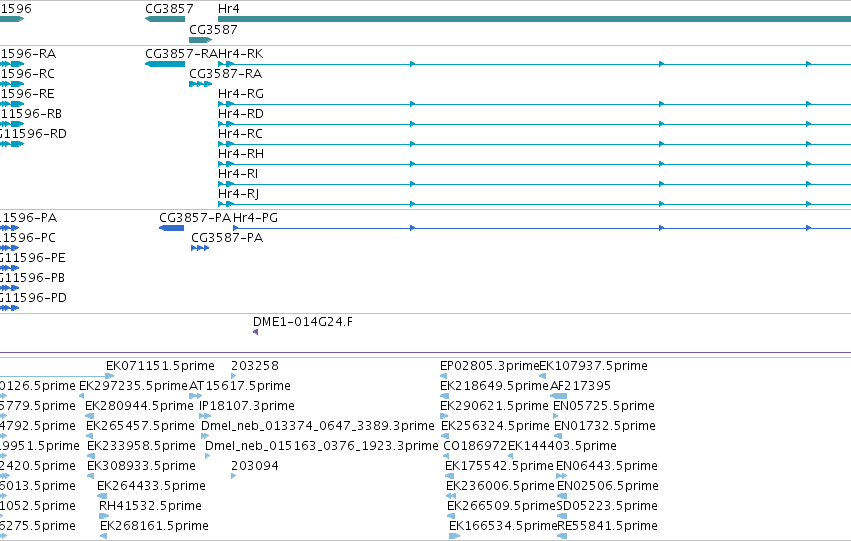Select the EK233958.5prime EST glyph
The height and width of the screenshot is (541, 851).
pyautogui.click(x=91, y=456)
